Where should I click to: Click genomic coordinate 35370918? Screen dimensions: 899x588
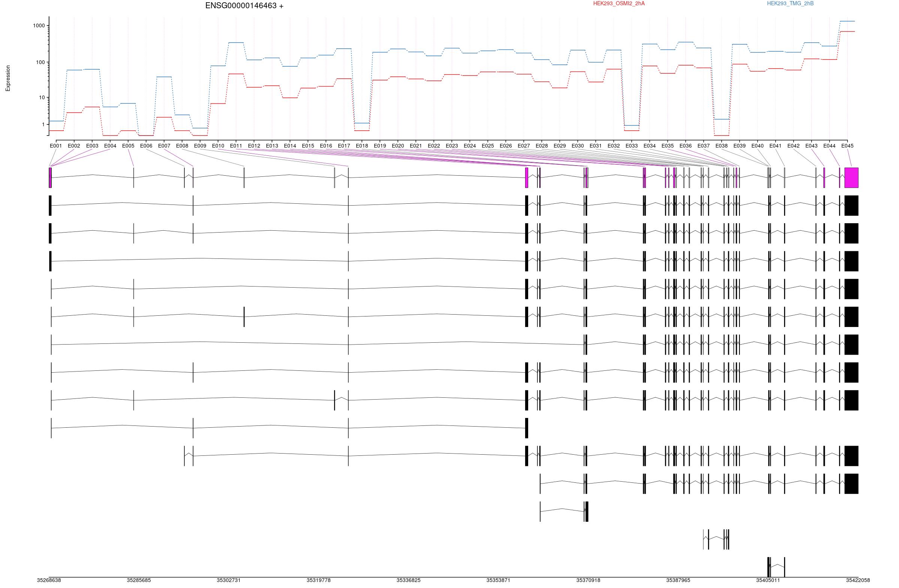tap(588, 580)
